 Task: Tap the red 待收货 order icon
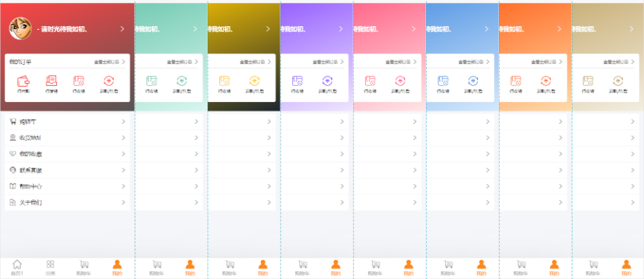(x=79, y=81)
